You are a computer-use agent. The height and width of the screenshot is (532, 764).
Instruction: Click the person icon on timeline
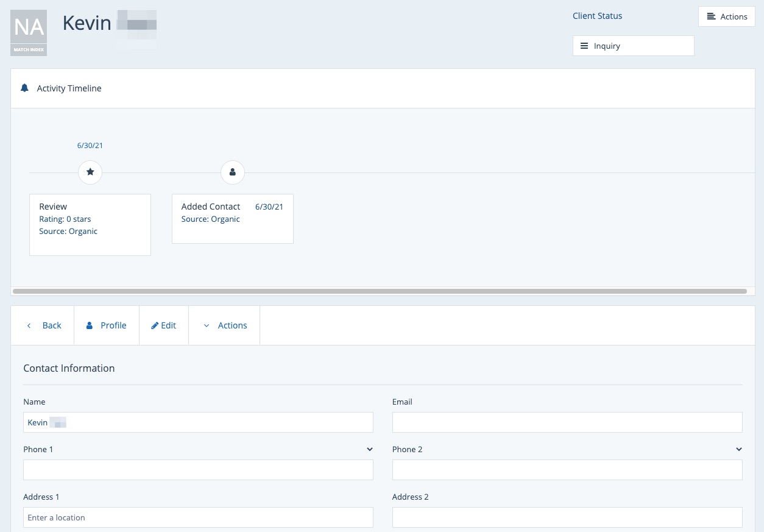(232, 172)
